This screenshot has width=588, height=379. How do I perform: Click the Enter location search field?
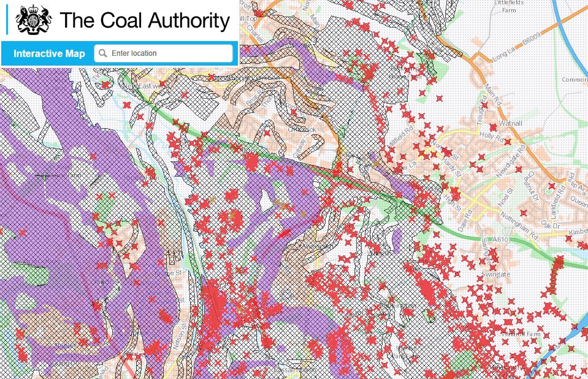tap(164, 53)
